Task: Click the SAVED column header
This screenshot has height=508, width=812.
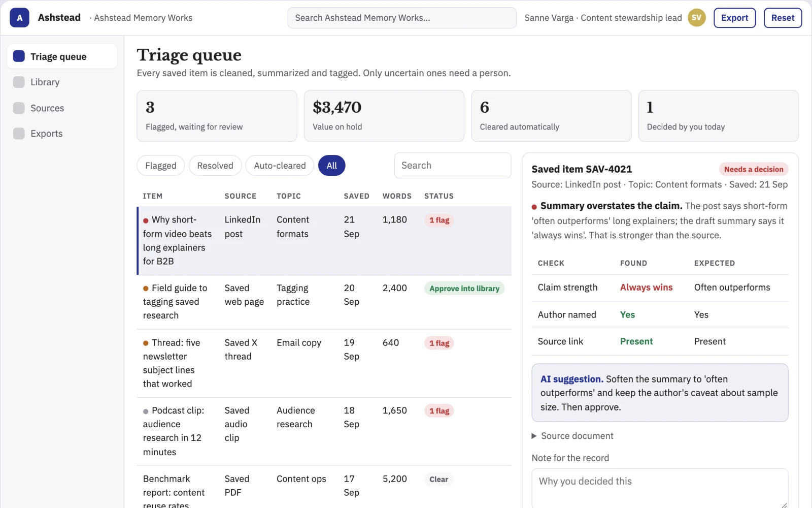Action: coord(356,196)
